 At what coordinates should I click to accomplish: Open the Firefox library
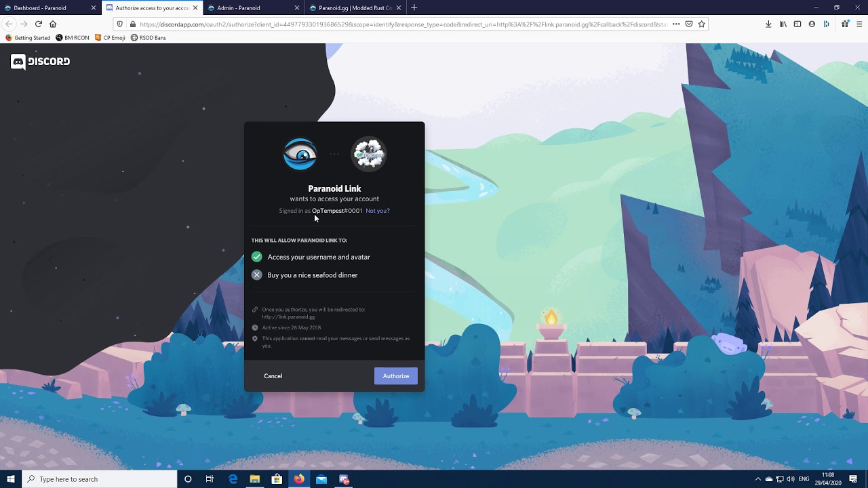783,24
